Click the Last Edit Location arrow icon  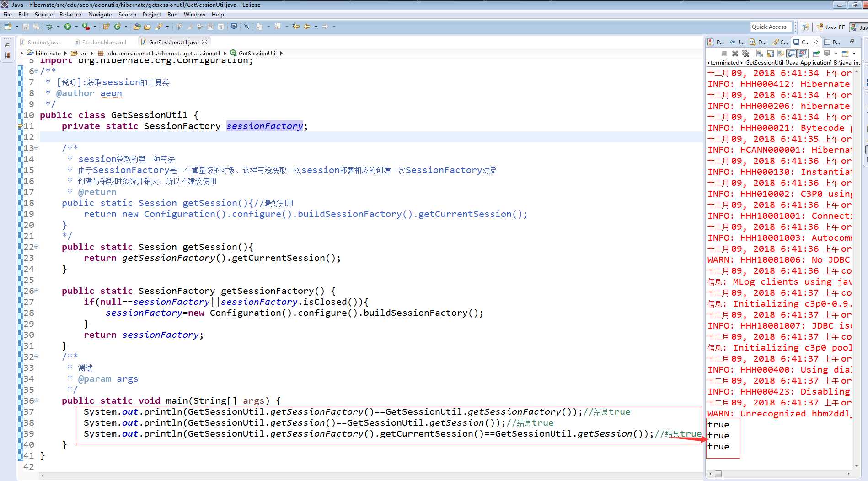coord(296,27)
